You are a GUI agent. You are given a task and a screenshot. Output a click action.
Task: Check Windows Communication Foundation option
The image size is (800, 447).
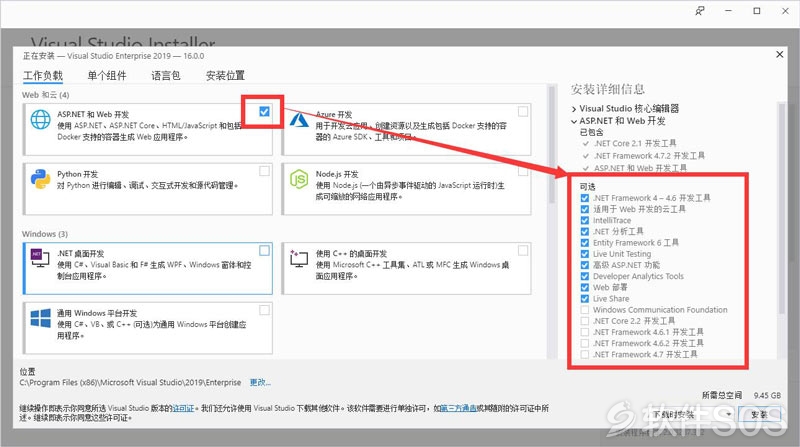click(585, 310)
